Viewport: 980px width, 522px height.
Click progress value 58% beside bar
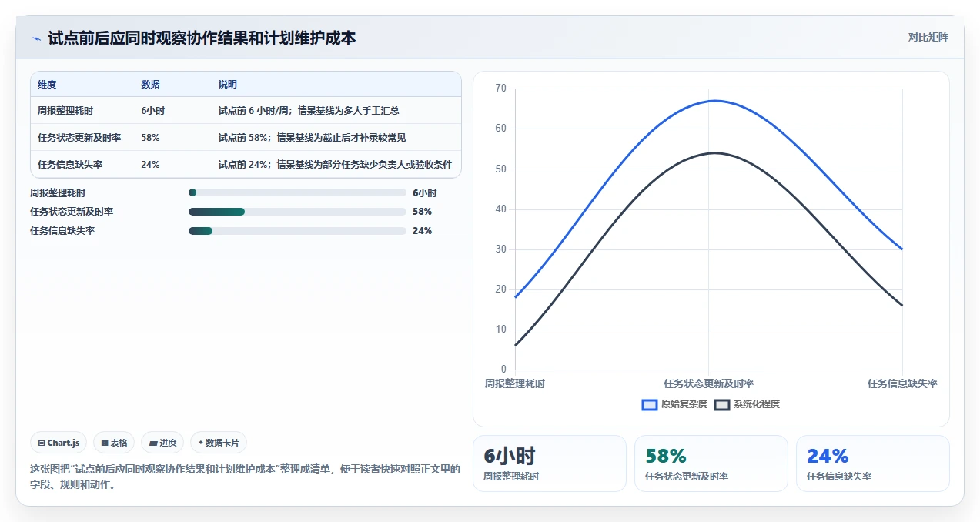422,212
